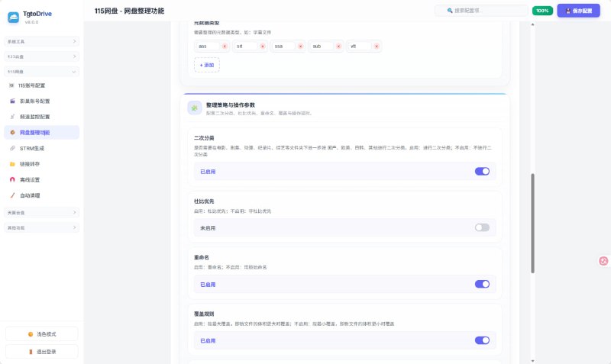Click the 保存配置 button
This screenshot has width=611, height=364.
pyautogui.click(x=579, y=11)
